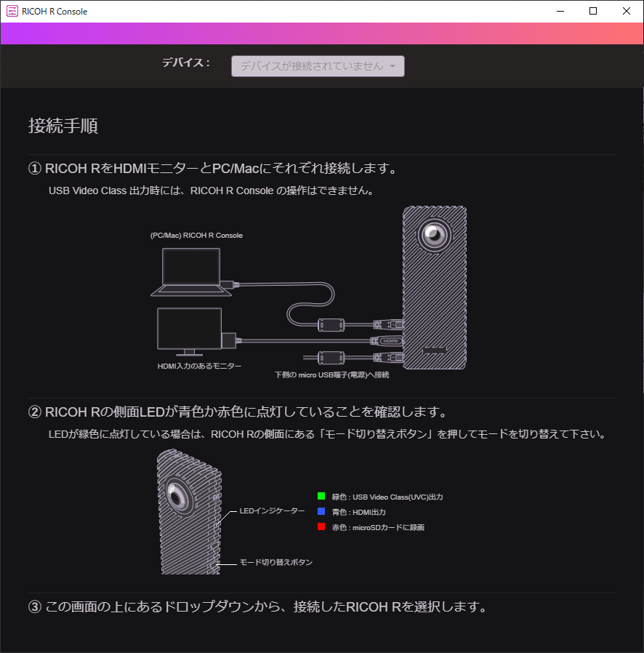This screenshot has height=653, width=644.
Task: Minimize the RICOH R Console window
Action: (560, 11)
